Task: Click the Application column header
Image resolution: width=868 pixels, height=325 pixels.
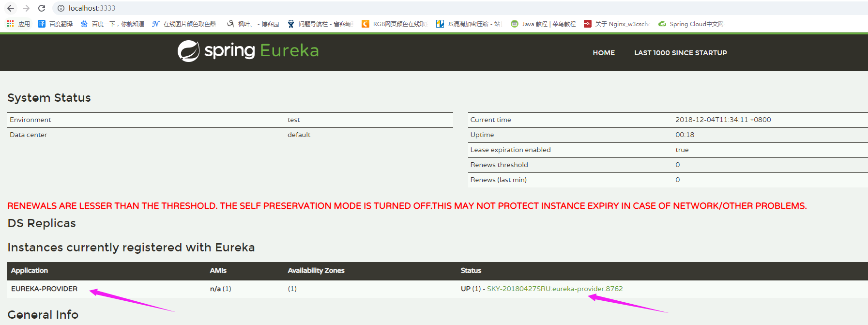Action: [x=30, y=270]
